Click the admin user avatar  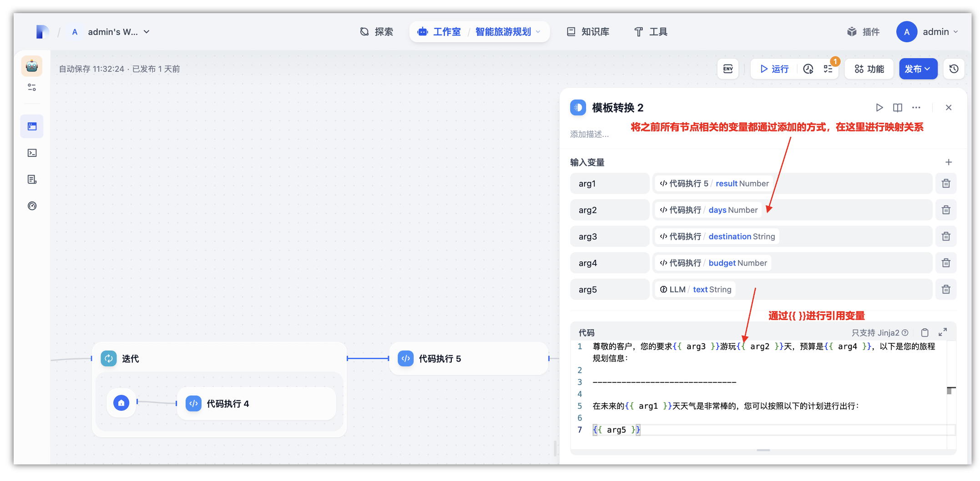coord(906,32)
